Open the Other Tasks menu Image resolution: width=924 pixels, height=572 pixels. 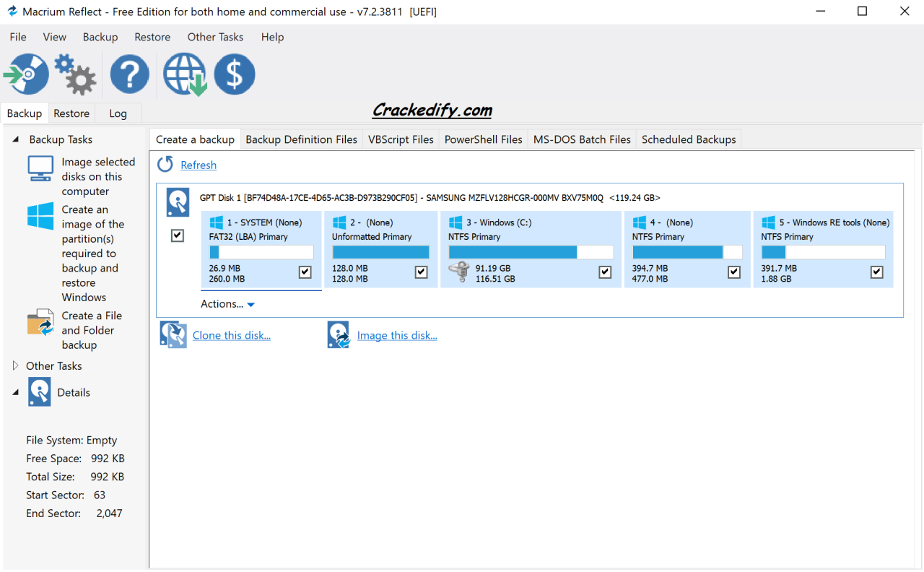pos(215,37)
